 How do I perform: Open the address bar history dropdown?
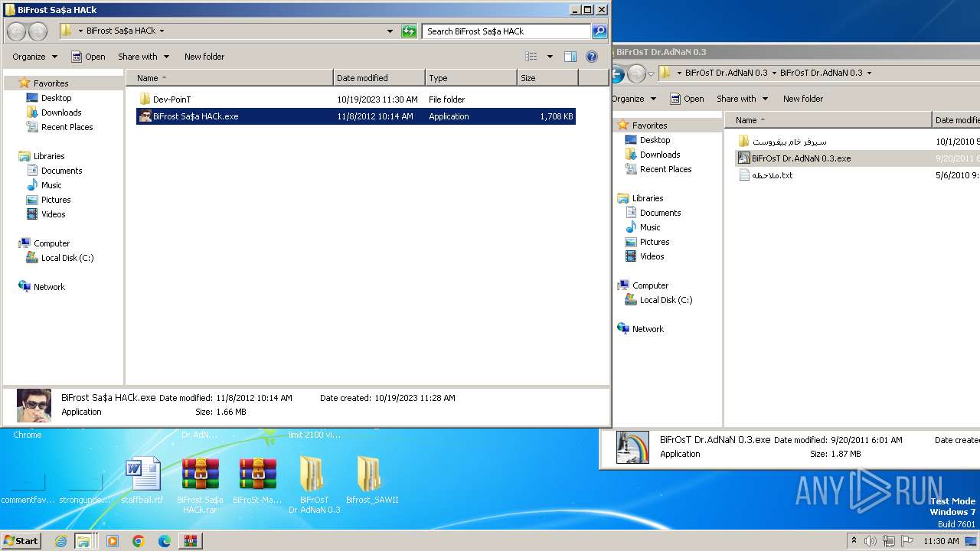pyautogui.click(x=390, y=31)
